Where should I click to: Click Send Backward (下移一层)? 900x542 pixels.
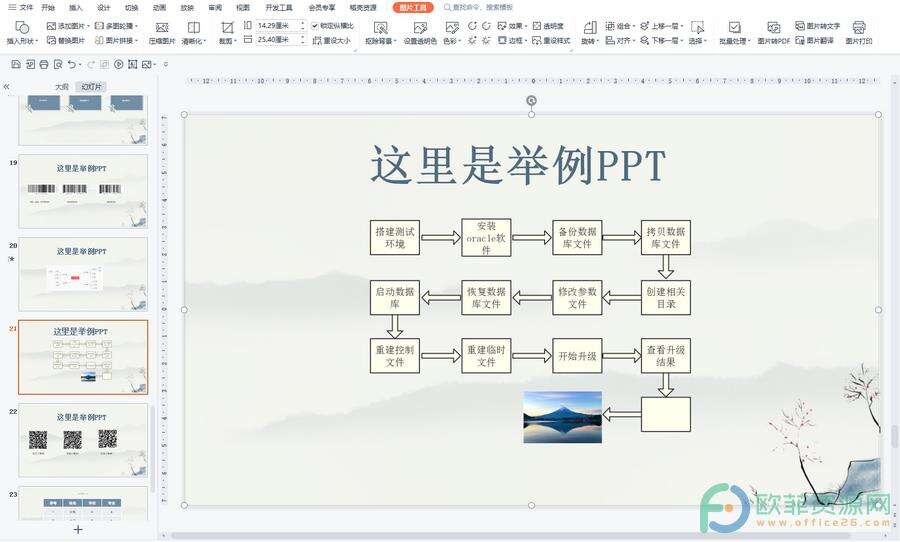click(x=662, y=41)
